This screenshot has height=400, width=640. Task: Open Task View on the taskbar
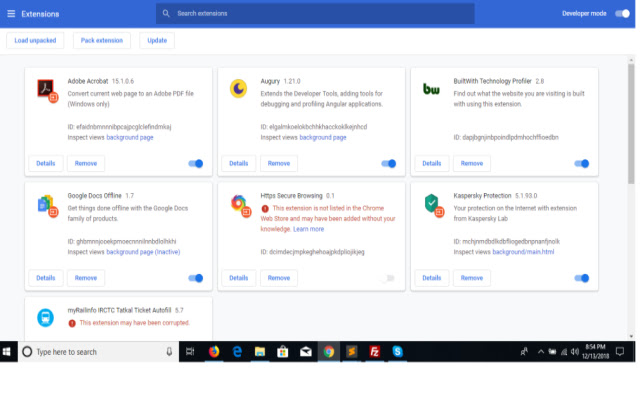190,351
